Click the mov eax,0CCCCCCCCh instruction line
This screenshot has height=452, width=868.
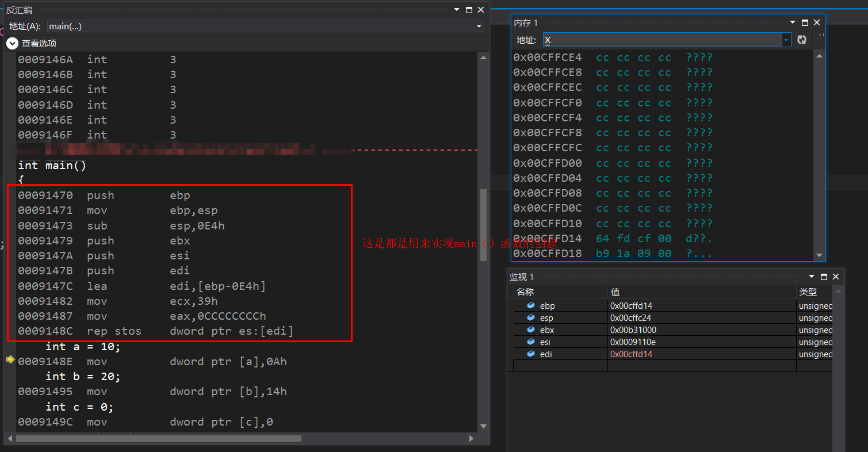point(142,316)
